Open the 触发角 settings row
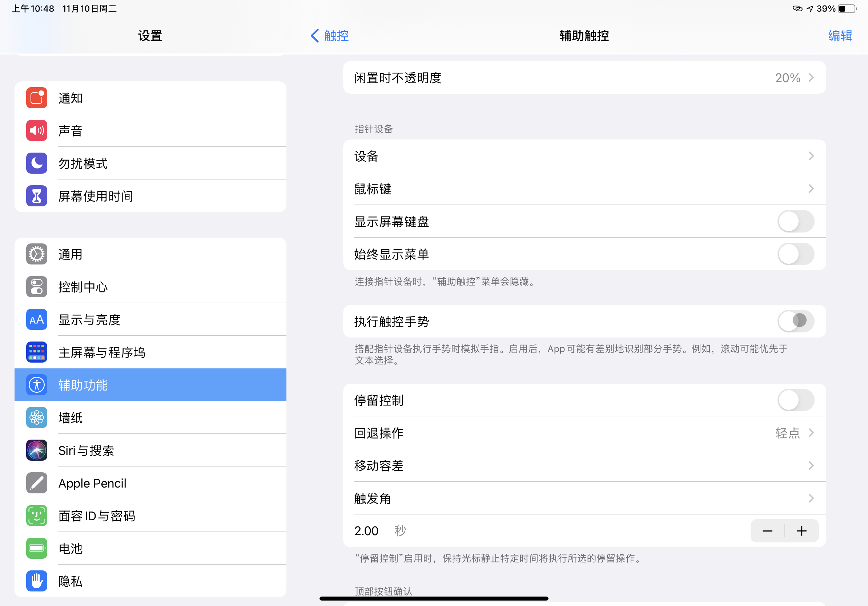Screen dimensions: 868x606 584,498
